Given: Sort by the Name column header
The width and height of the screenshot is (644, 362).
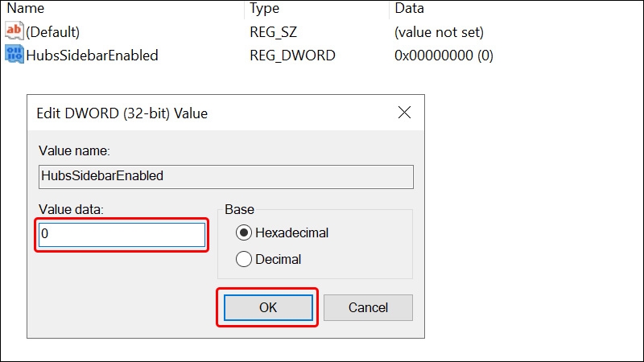Looking at the screenshot, I should pyautogui.click(x=26, y=8).
